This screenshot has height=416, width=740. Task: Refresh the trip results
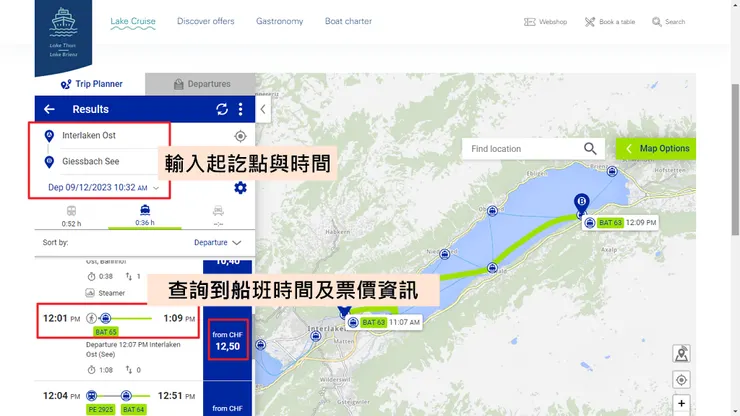pos(222,109)
